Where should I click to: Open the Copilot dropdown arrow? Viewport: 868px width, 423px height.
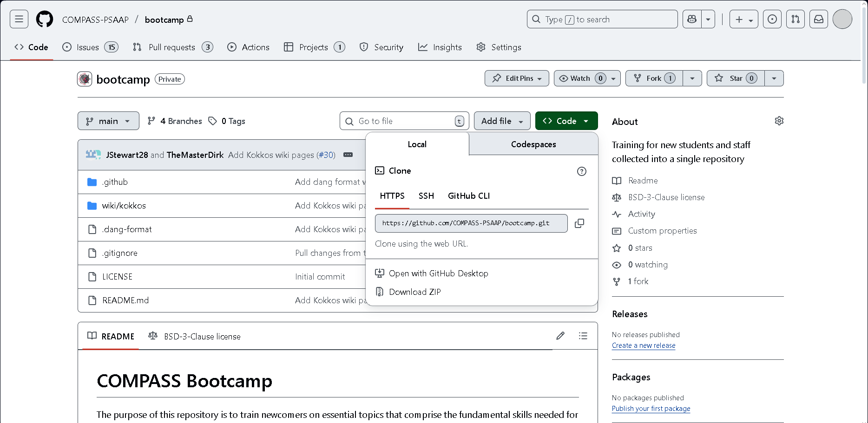pos(708,19)
